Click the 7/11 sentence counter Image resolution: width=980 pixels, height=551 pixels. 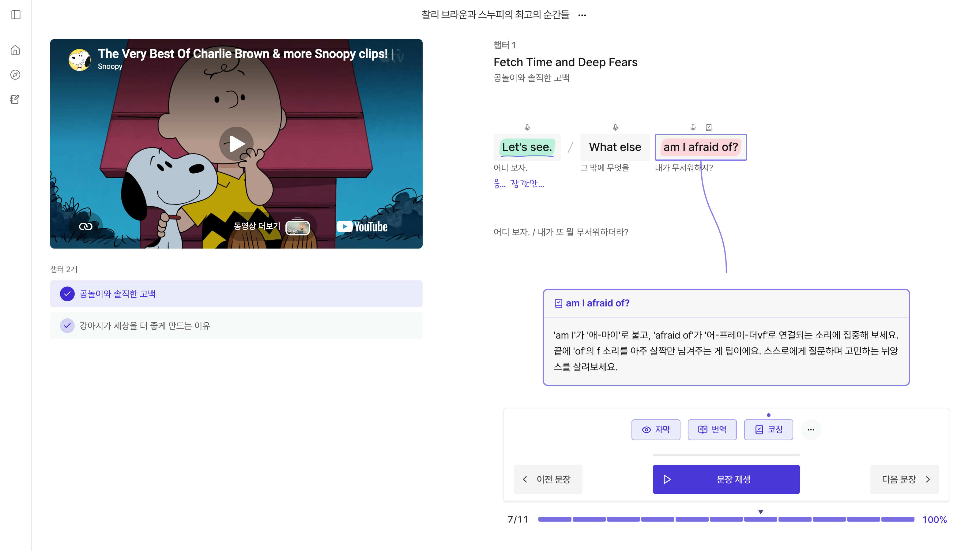point(518,520)
